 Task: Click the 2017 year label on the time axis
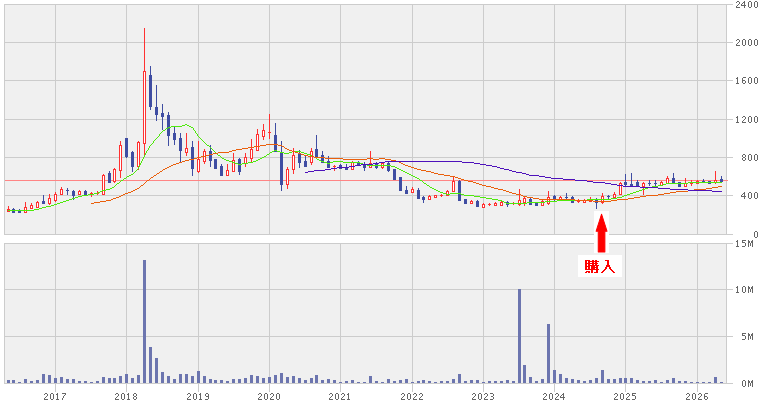click(x=55, y=397)
